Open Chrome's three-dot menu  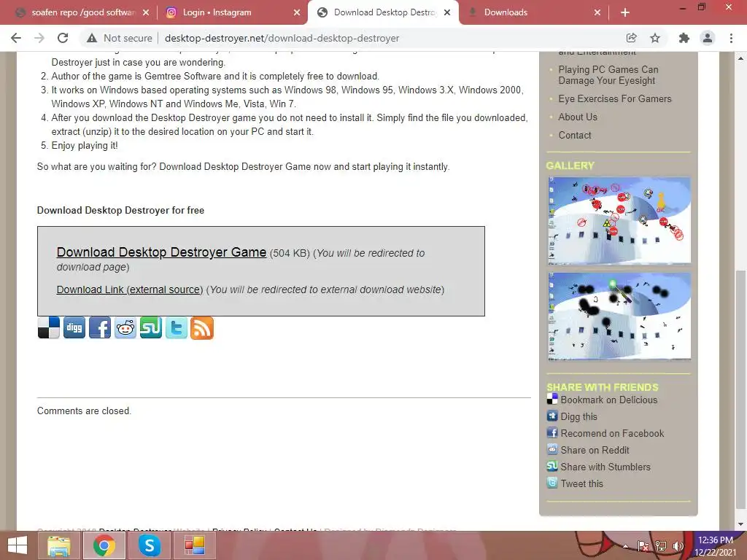[731, 38]
